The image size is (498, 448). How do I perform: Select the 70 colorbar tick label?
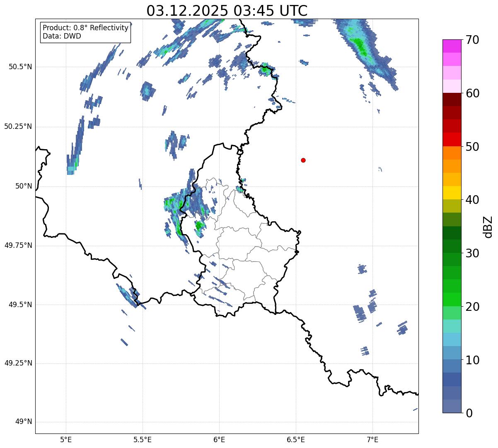pos(472,40)
